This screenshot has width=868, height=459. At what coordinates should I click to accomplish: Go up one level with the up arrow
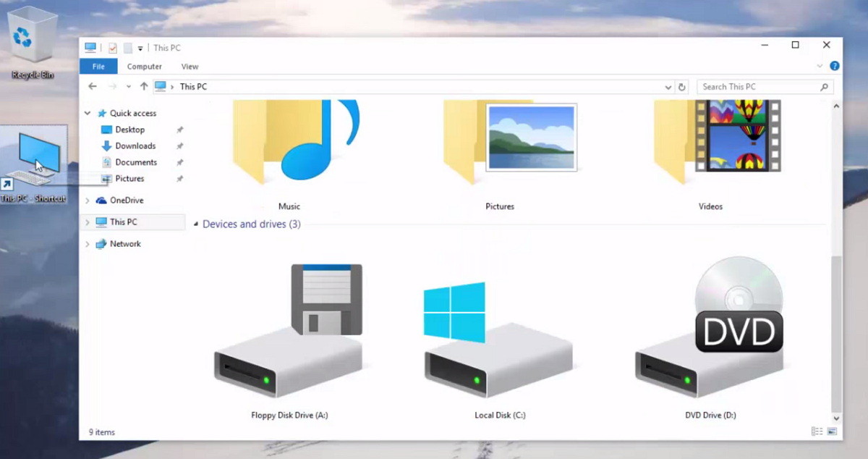tap(144, 86)
